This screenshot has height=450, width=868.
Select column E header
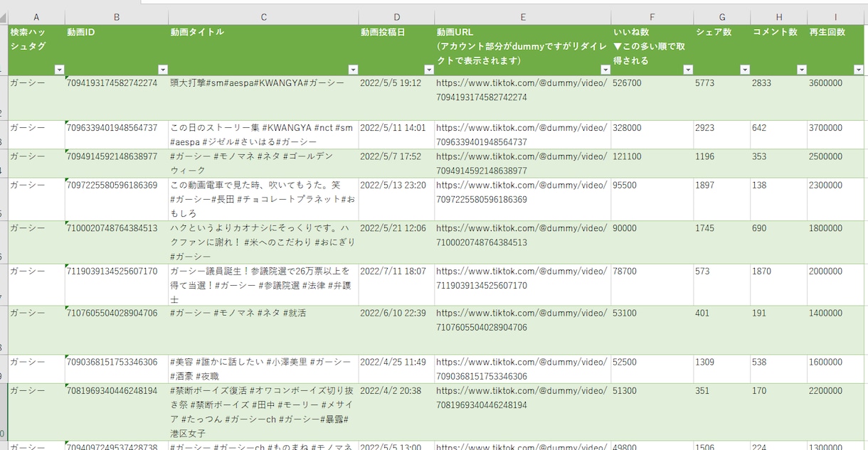point(523,17)
